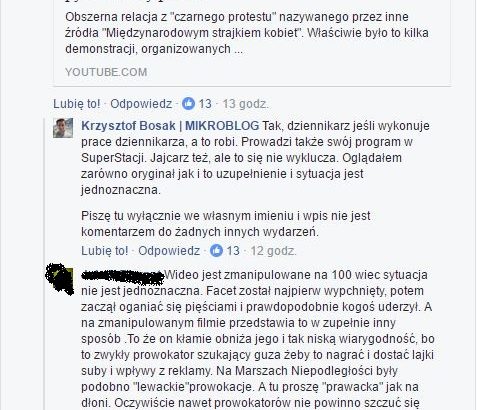Open Krzysztof Bosak's profile avatar
The height and width of the screenshot is (410, 477).
pos(63,128)
